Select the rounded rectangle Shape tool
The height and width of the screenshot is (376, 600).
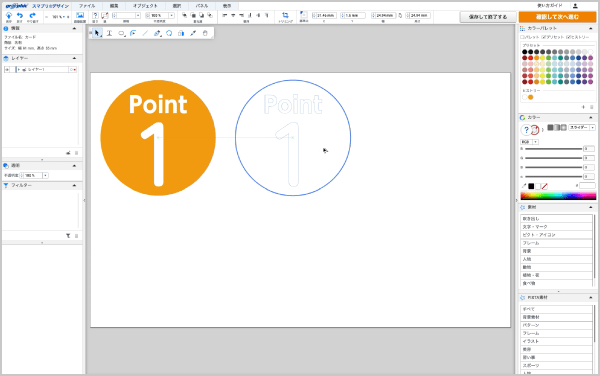(121, 33)
